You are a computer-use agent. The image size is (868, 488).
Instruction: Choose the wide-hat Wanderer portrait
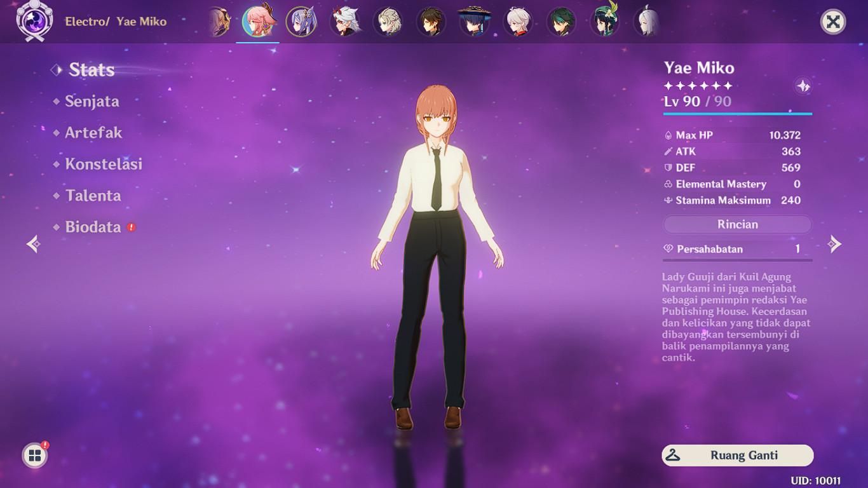coord(474,22)
